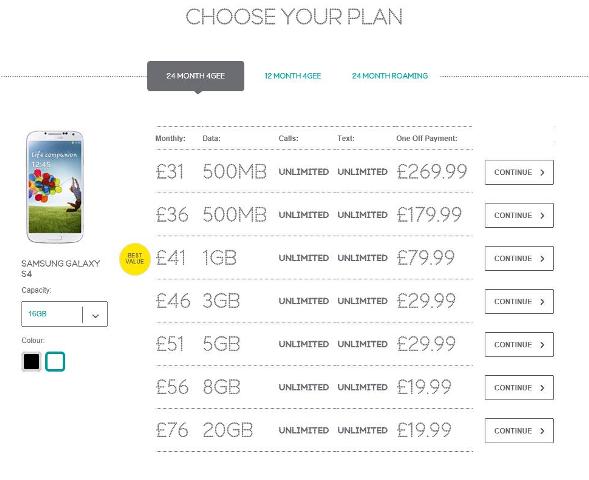Continue with the £46 3GB plan

pyautogui.click(x=519, y=302)
